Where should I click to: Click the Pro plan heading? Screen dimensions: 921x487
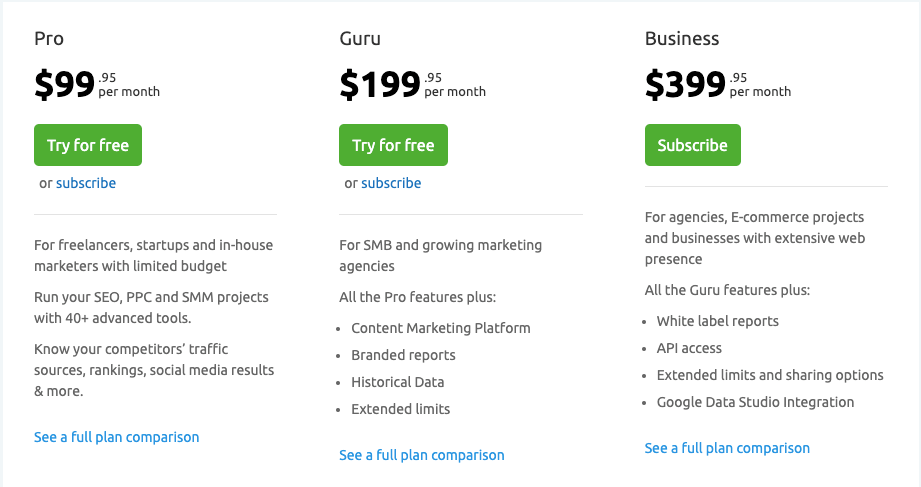49,40
